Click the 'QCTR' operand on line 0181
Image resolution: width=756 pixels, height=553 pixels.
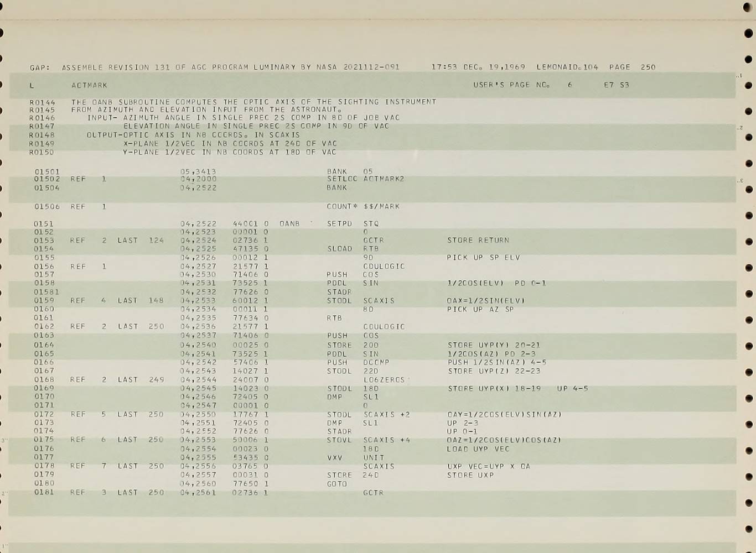(x=373, y=493)
